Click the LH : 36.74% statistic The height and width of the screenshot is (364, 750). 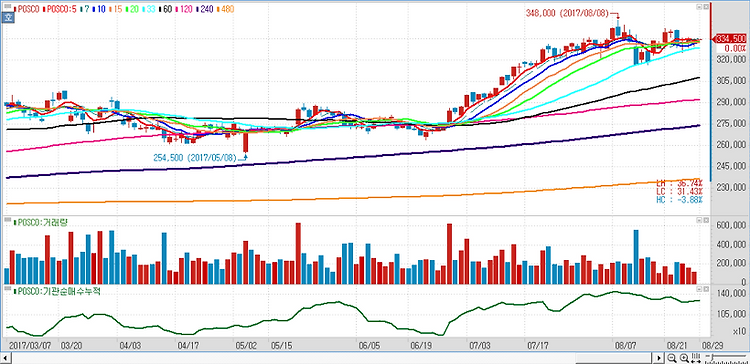(680, 183)
